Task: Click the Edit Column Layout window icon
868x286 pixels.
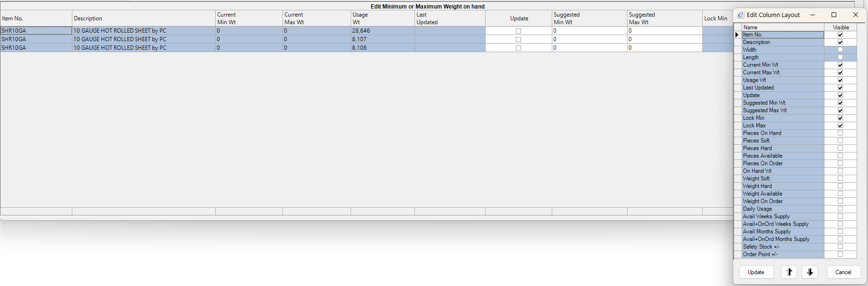Action: coord(740,15)
